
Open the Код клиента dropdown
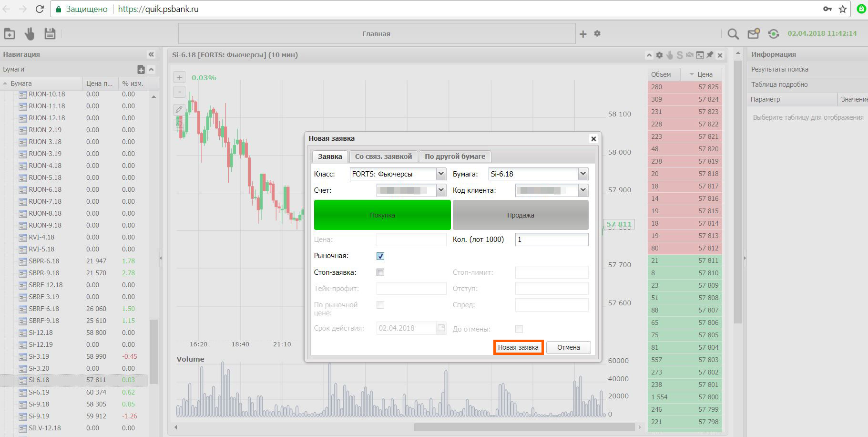coord(583,190)
